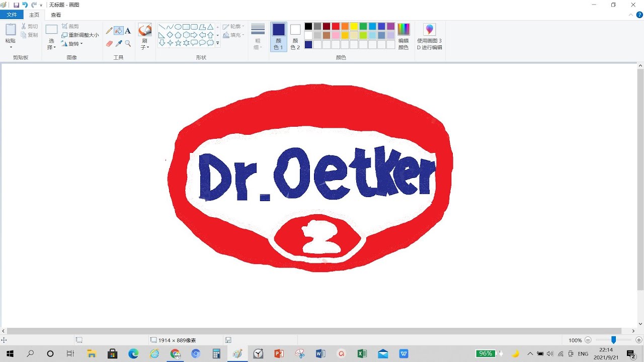This screenshot has height=362, width=644.
Task: Choose the straight Line shape
Action: pyautogui.click(x=162, y=27)
